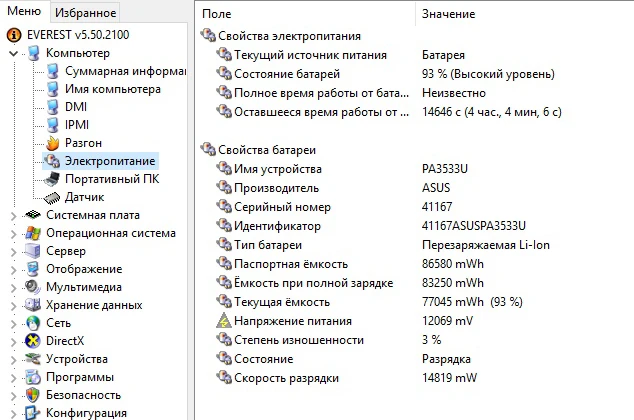The image size is (634, 420).
Task: Click the value 77045 mWh (93 %)
Action: point(472,302)
